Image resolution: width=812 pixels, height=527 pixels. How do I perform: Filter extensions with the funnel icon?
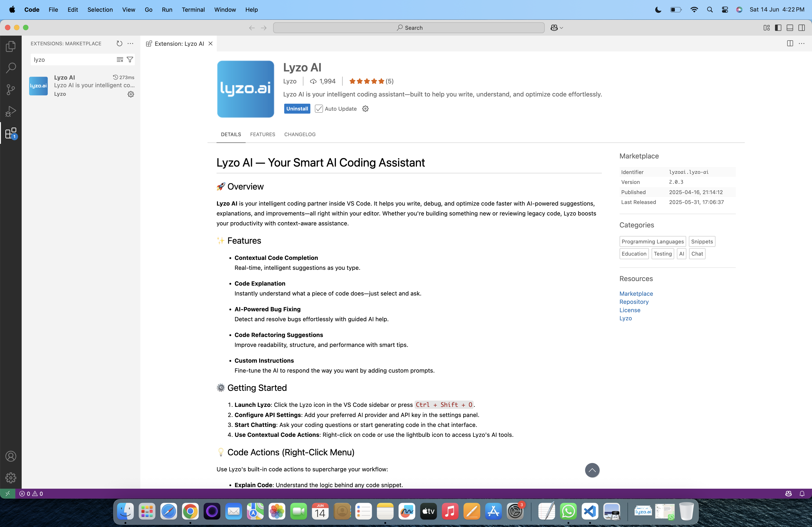pyautogui.click(x=130, y=60)
